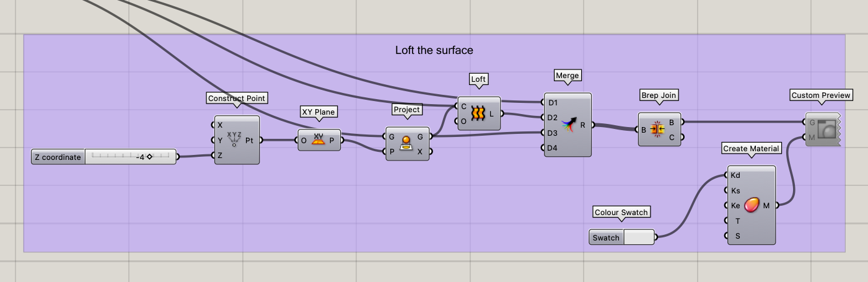
Task: Select the Project component icon
Action: [407, 144]
